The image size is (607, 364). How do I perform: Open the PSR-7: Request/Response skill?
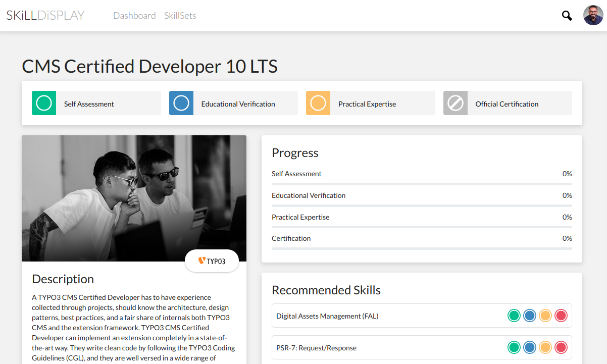click(316, 347)
